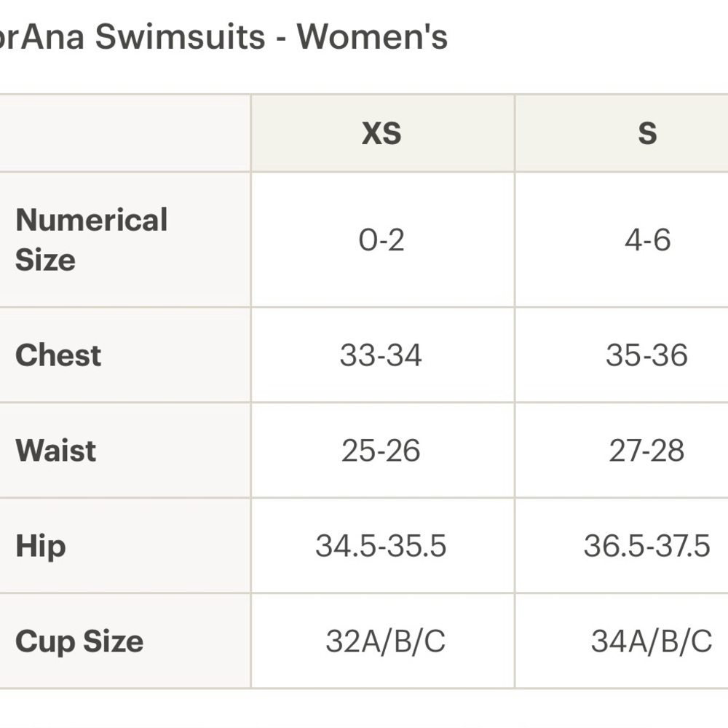Select the 32A/B/C cup size cell
728x728 pixels.
(383, 641)
